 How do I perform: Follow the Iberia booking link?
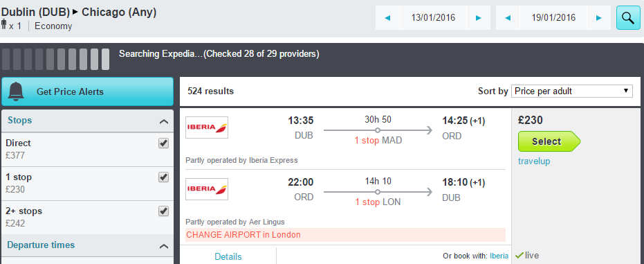(499, 256)
